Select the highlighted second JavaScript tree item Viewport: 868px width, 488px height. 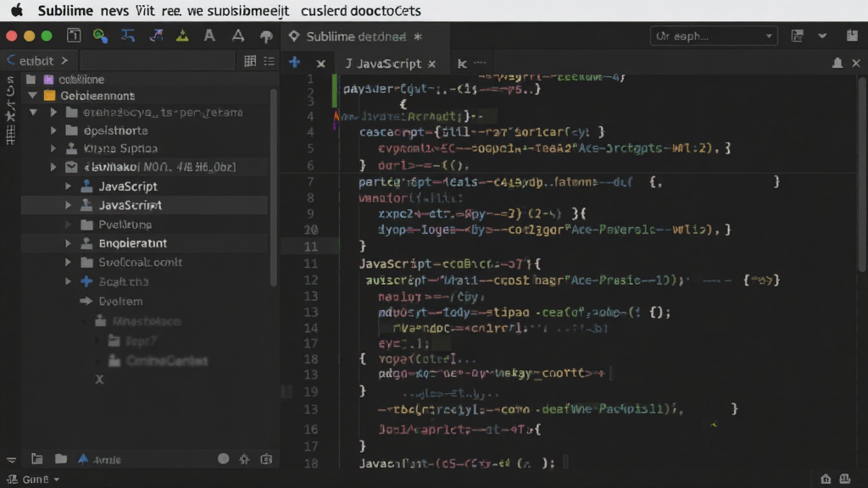click(144, 205)
